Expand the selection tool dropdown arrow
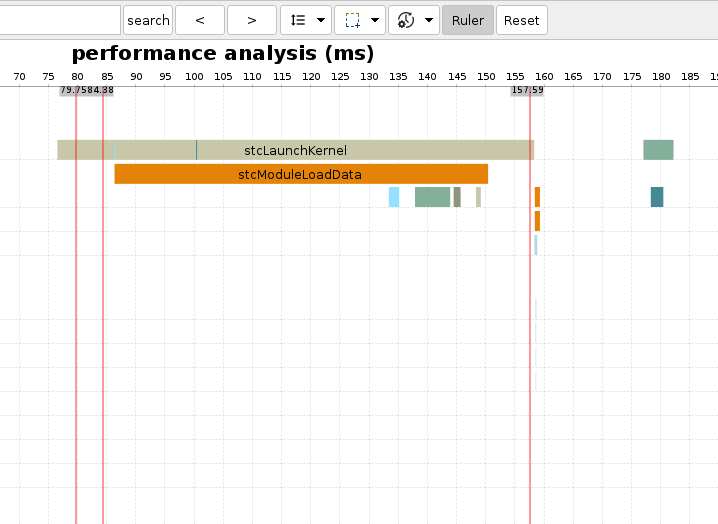Viewport: 718px width, 524px height. [375, 20]
